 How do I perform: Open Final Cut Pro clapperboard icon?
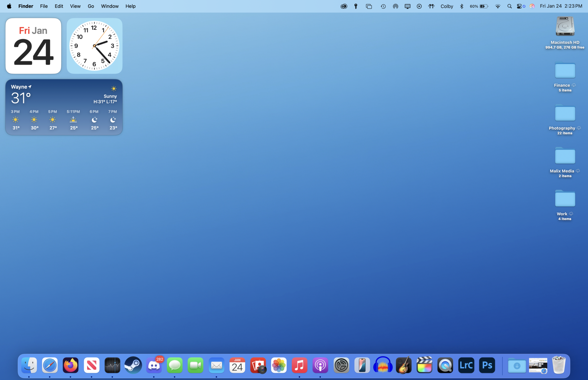pos(424,365)
